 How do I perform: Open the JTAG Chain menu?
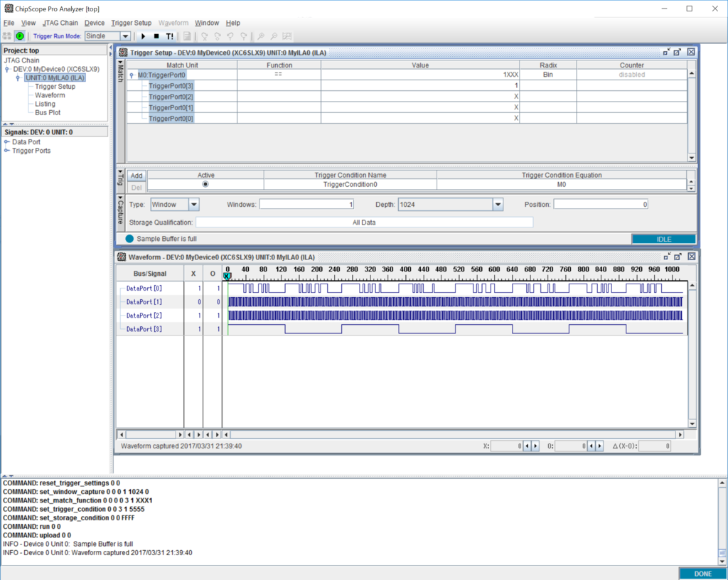(x=60, y=23)
